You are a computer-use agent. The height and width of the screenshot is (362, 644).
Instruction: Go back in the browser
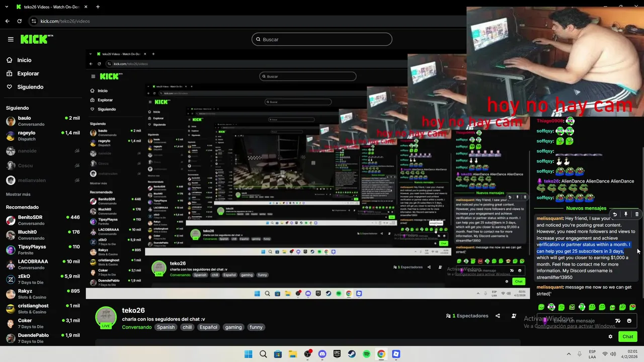coord(7,21)
